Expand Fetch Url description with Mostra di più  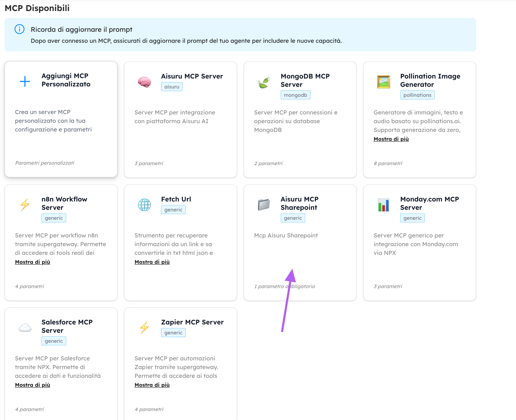click(x=152, y=262)
